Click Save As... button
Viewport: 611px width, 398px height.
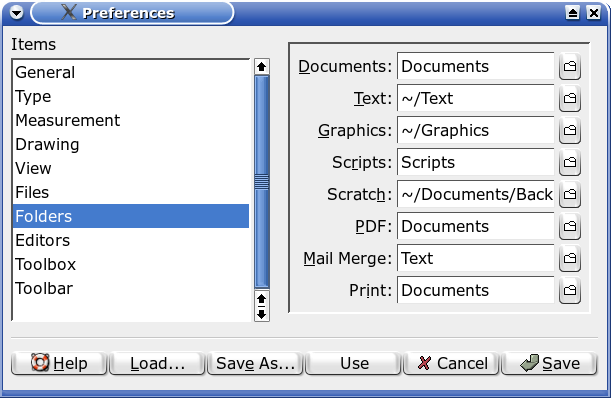point(255,363)
